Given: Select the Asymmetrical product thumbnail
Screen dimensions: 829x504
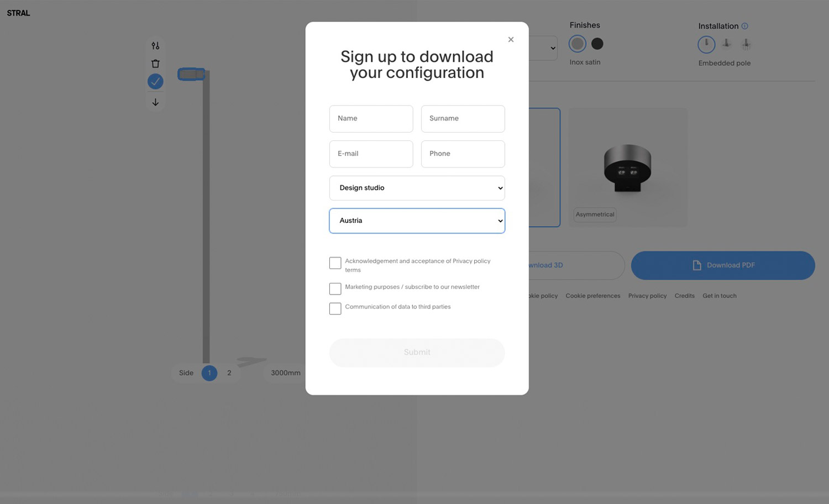Looking at the screenshot, I should coord(628,167).
